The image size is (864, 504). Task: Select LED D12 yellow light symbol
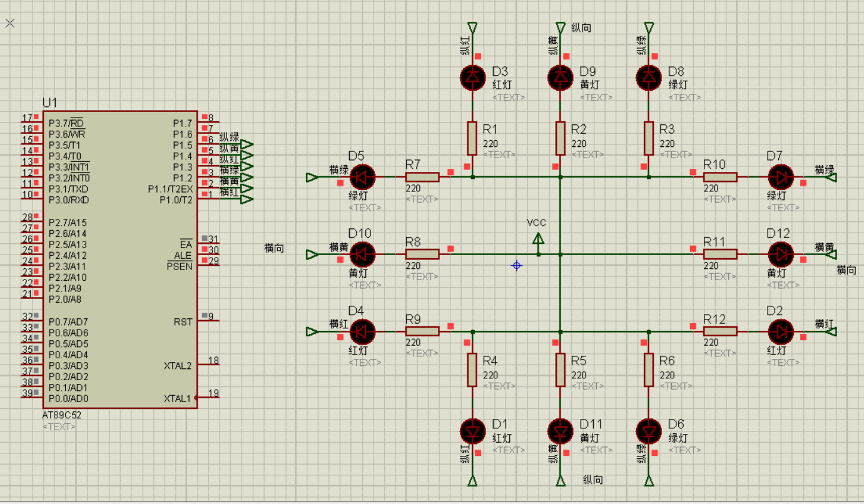point(781,255)
